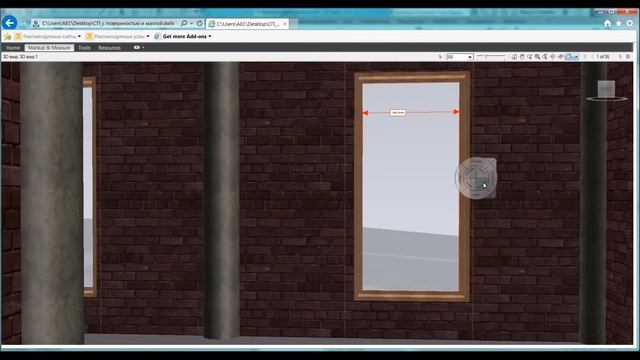Click the 1 of 35 page indicator
The width and height of the screenshot is (640, 360).
602,57
